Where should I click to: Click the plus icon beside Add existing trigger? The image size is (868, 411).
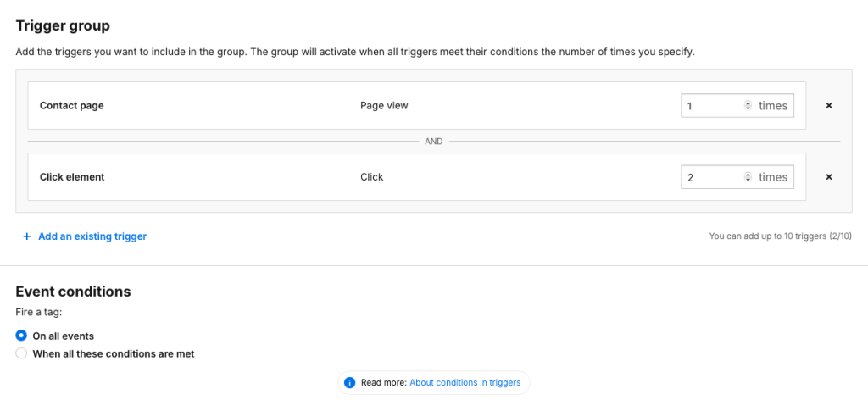coord(26,236)
